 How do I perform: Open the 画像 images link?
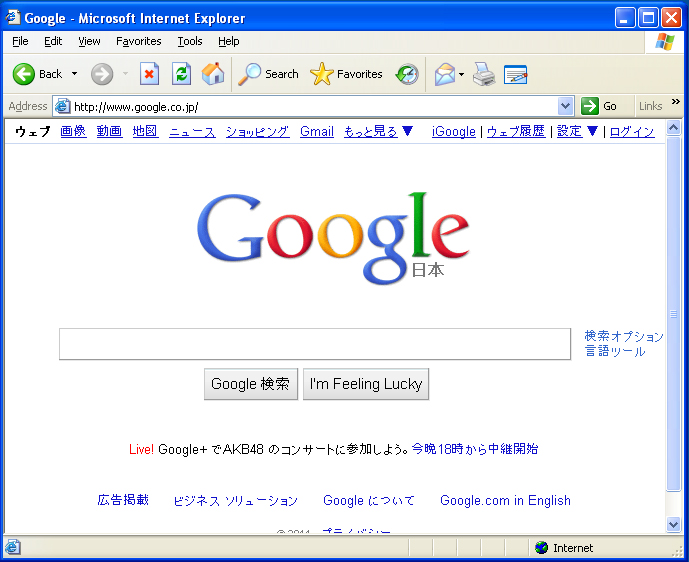73,131
